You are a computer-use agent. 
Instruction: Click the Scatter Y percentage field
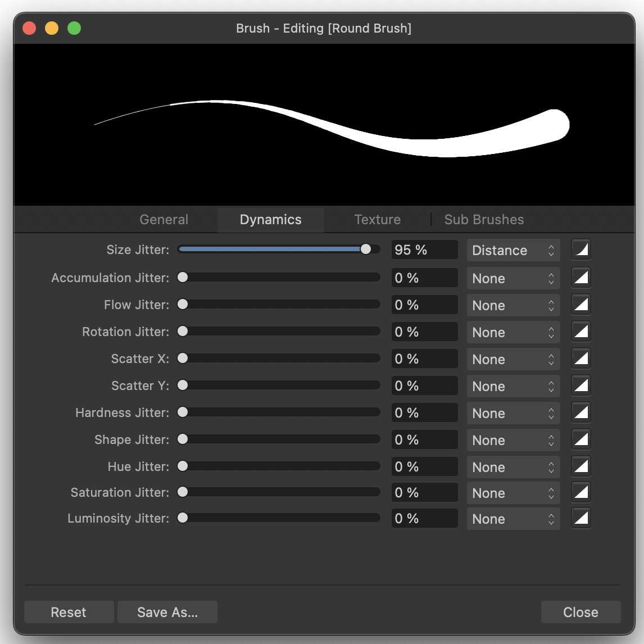tap(425, 386)
